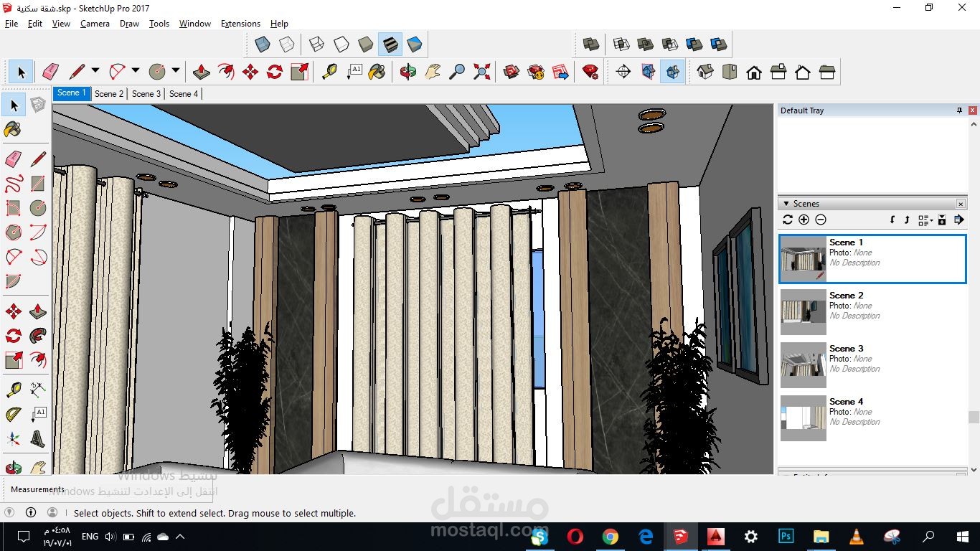Open Scenes View Options dropdown
The width and height of the screenshot is (980, 551).
[925, 220]
